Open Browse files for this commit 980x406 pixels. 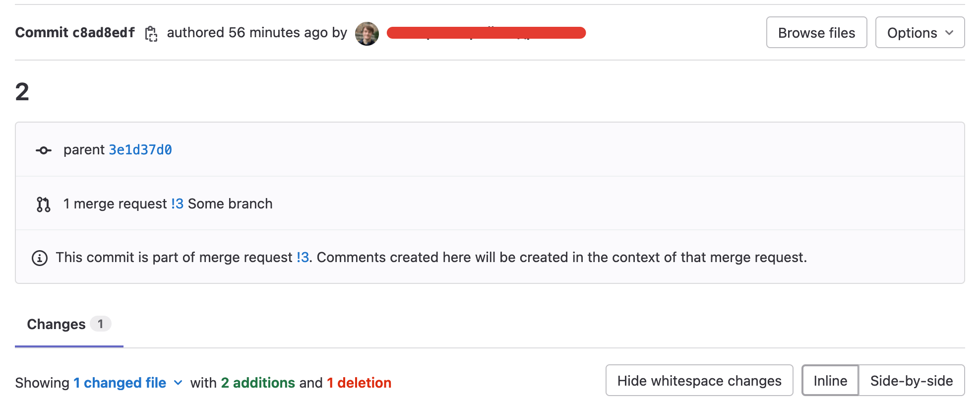[816, 33]
